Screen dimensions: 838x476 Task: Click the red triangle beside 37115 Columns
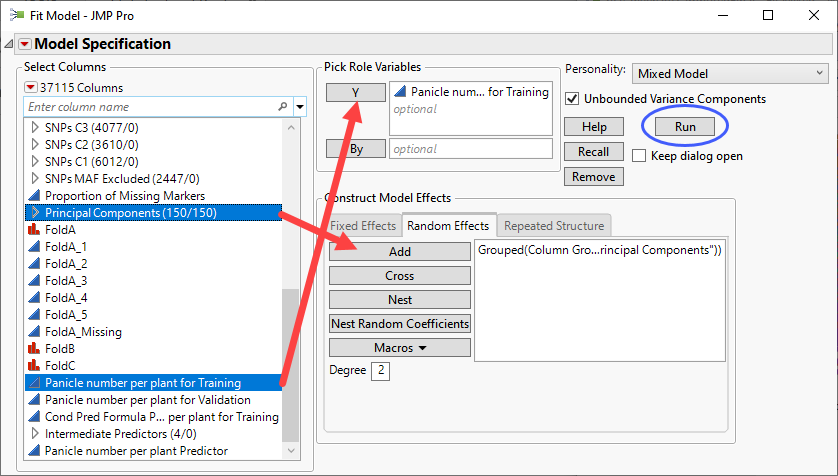31,88
